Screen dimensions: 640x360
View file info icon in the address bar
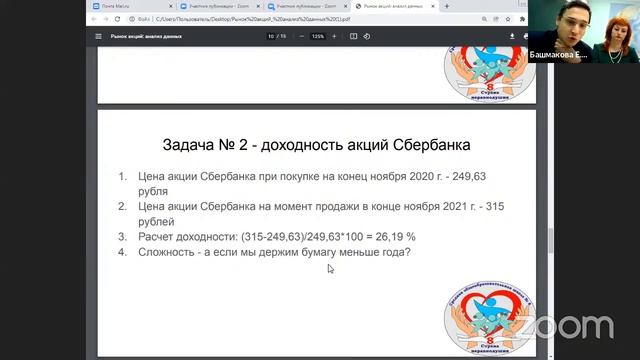pyautogui.click(x=132, y=19)
